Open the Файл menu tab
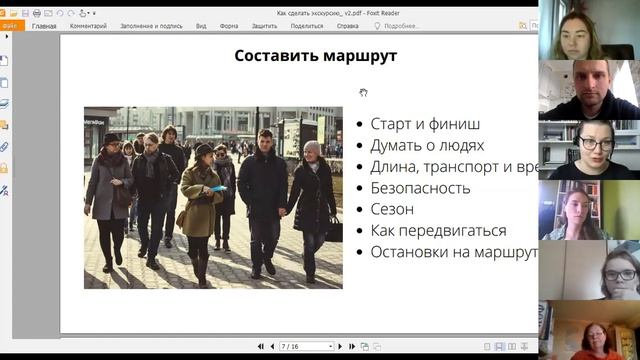 [x=11, y=26]
